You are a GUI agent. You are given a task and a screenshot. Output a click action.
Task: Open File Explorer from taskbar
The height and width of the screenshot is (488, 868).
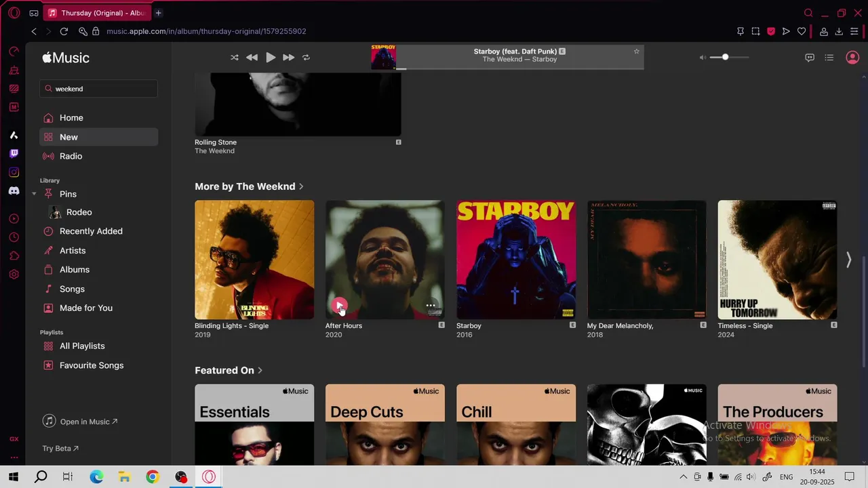[x=125, y=477]
